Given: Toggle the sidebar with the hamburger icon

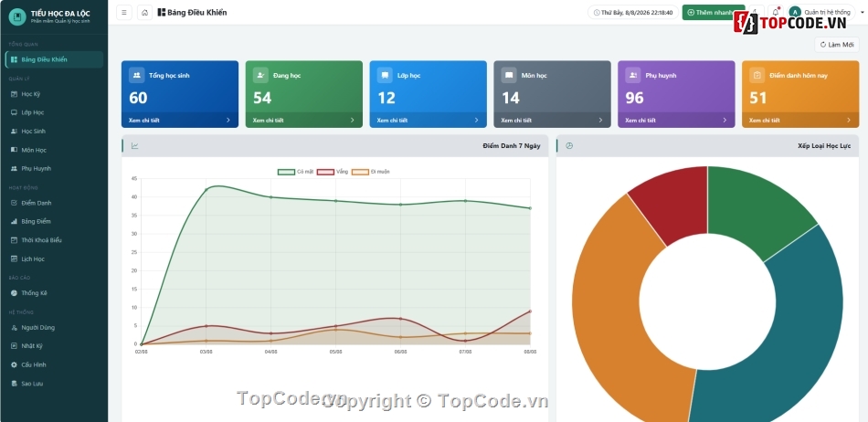Looking at the screenshot, I should click(x=124, y=12).
